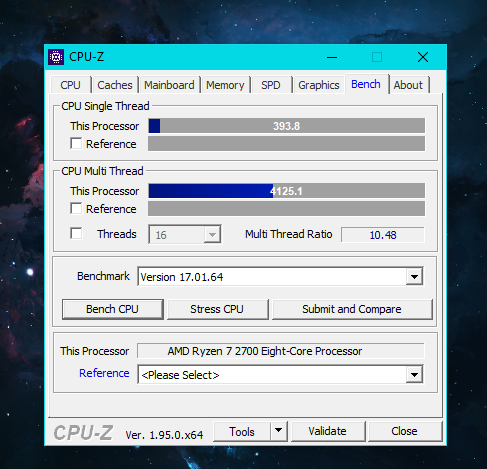Click the Tools button
Viewport: 487px width, 469px height.
(x=242, y=431)
